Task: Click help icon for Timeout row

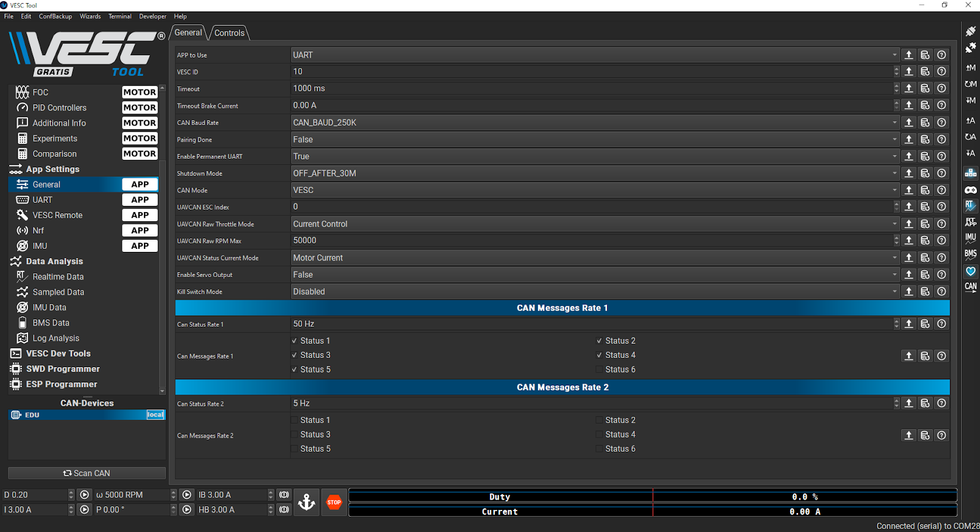Action: click(942, 88)
